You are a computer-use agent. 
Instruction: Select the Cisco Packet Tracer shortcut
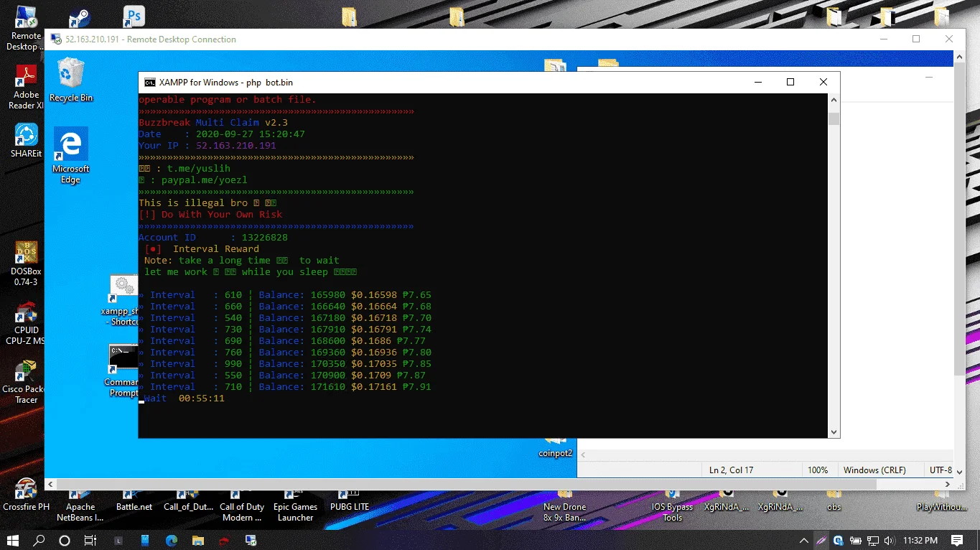27,383
